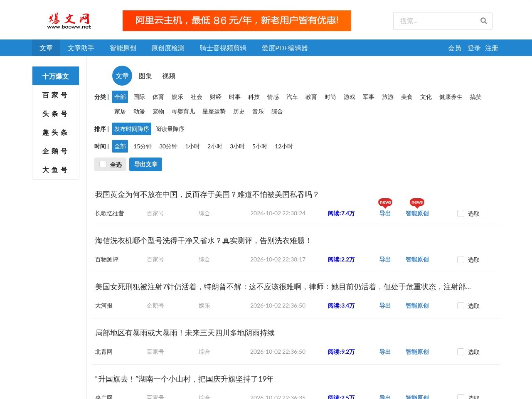Click news badge above first 智能原创 link

pos(417,202)
